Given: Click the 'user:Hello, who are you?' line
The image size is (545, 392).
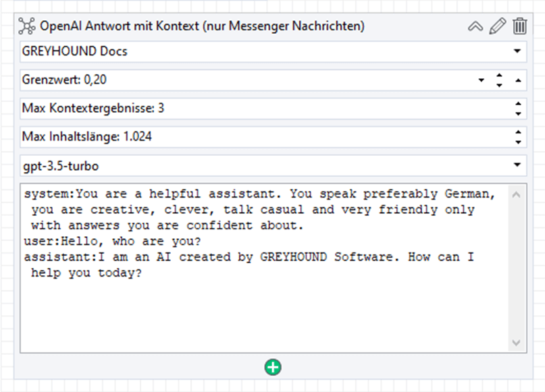Looking at the screenshot, I should pyautogui.click(x=112, y=241).
